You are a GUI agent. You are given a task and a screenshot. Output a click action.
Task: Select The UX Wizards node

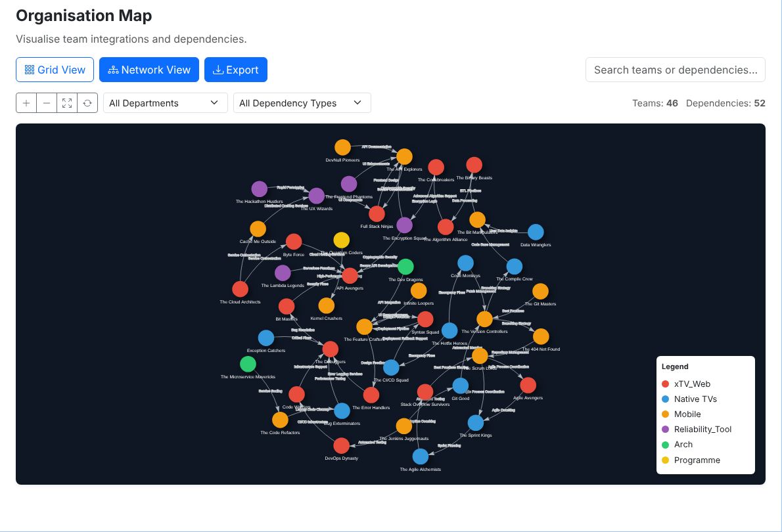(x=317, y=196)
